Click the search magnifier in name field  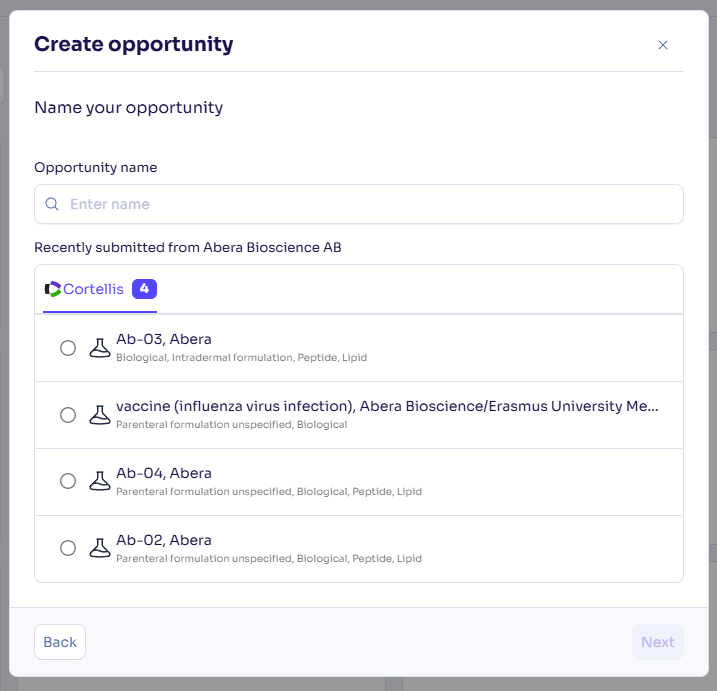(52, 204)
